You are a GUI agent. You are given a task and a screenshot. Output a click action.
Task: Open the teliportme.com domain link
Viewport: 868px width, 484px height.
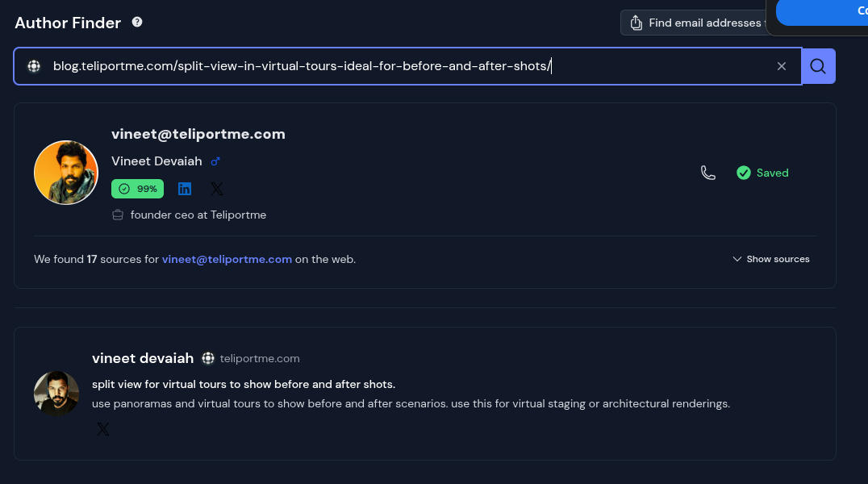(x=260, y=358)
